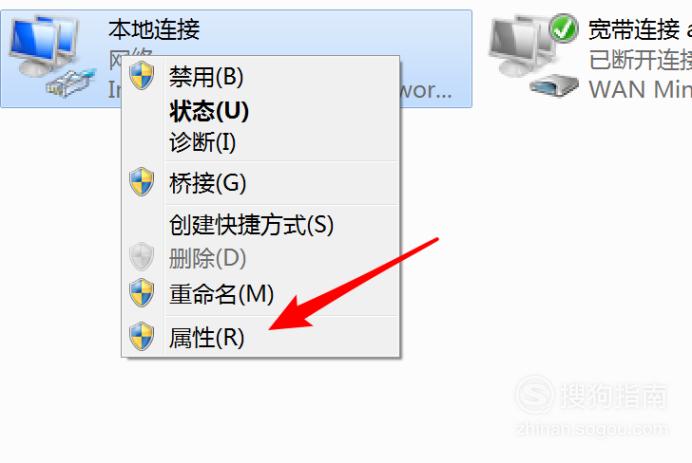Image resolution: width=692 pixels, height=463 pixels.
Task: Select 诊断(I) in the context menu
Action: coord(203,142)
